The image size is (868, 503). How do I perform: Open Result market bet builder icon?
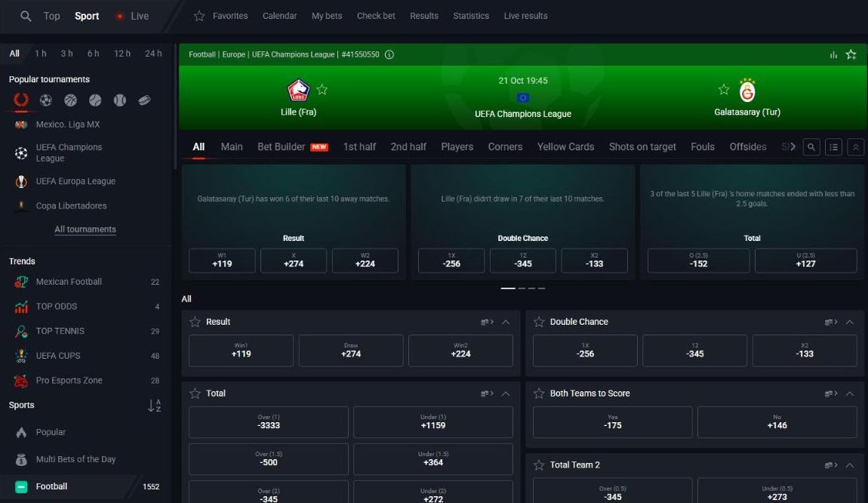coord(487,322)
